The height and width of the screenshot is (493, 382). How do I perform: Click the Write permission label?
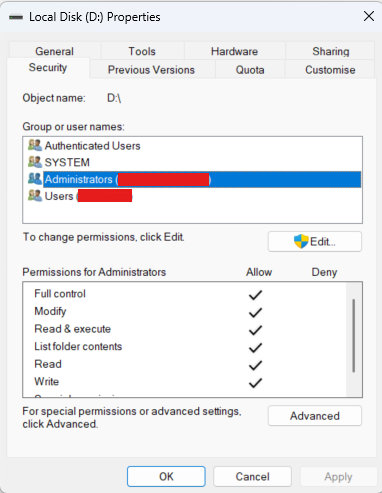pyautogui.click(x=47, y=381)
